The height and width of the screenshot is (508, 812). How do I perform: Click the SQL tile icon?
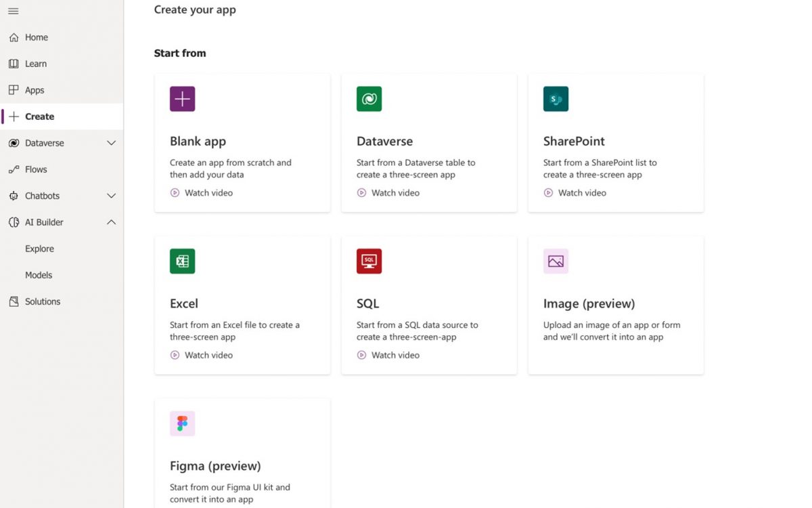pyautogui.click(x=369, y=261)
